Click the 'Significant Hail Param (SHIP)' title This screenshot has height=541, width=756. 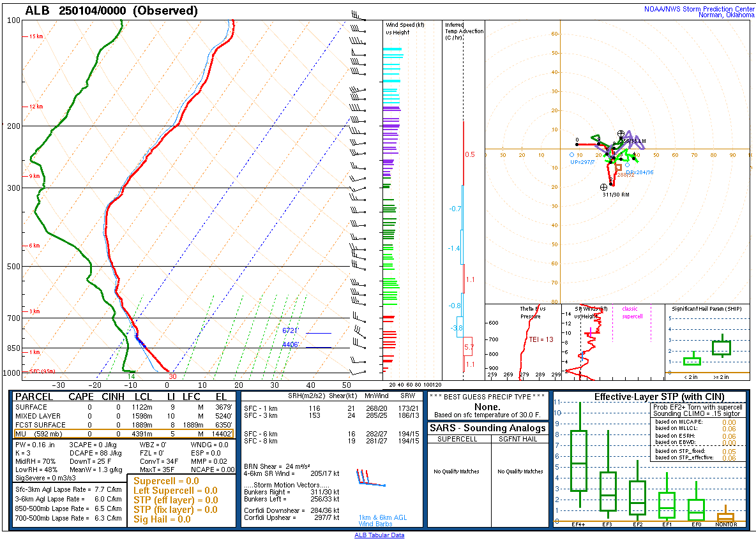click(x=707, y=309)
